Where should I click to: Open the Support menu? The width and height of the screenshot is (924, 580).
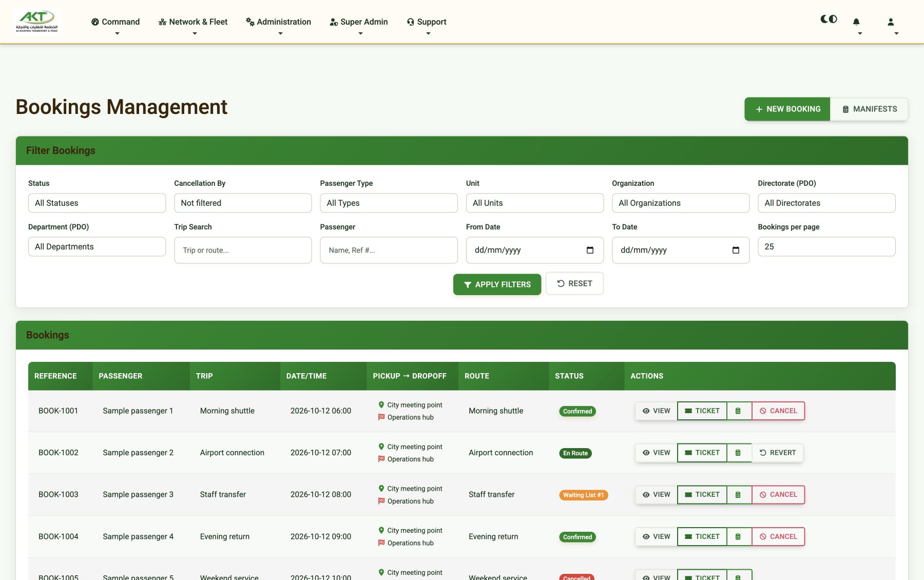coord(427,22)
